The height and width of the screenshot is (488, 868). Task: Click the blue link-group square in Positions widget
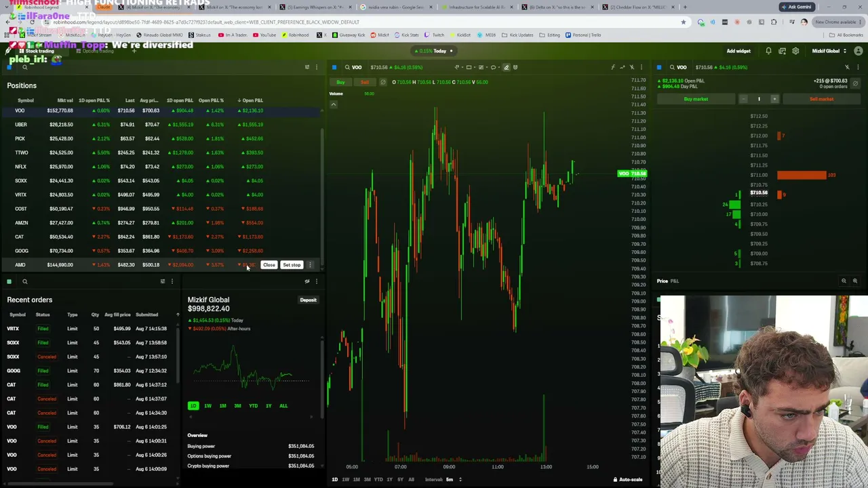pos(9,67)
